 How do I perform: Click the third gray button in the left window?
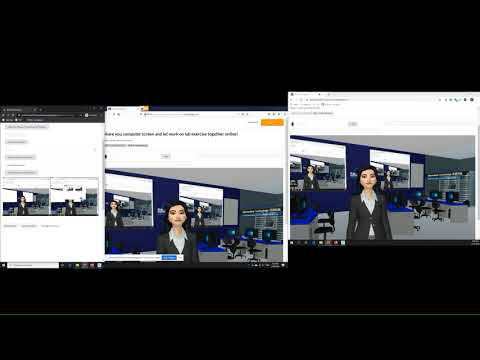click(x=20, y=157)
